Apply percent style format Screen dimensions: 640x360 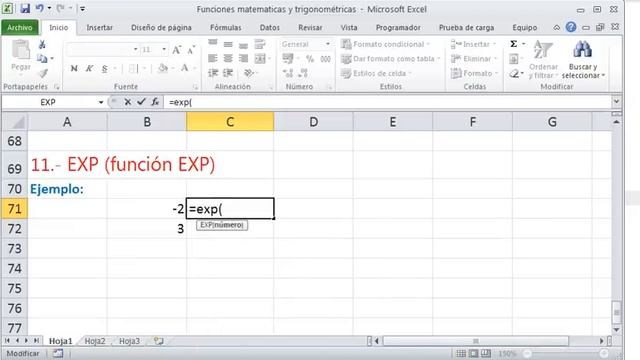click(310, 59)
